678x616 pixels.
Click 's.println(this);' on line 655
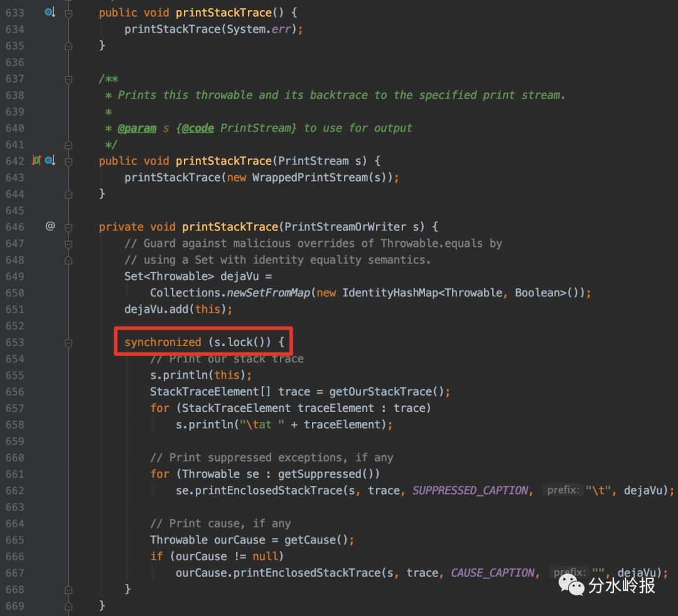[x=201, y=375]
